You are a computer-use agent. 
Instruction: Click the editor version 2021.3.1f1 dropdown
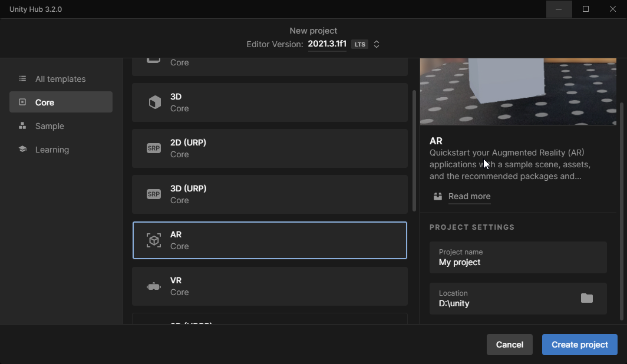pyautogui.click(x=327, y=44)
